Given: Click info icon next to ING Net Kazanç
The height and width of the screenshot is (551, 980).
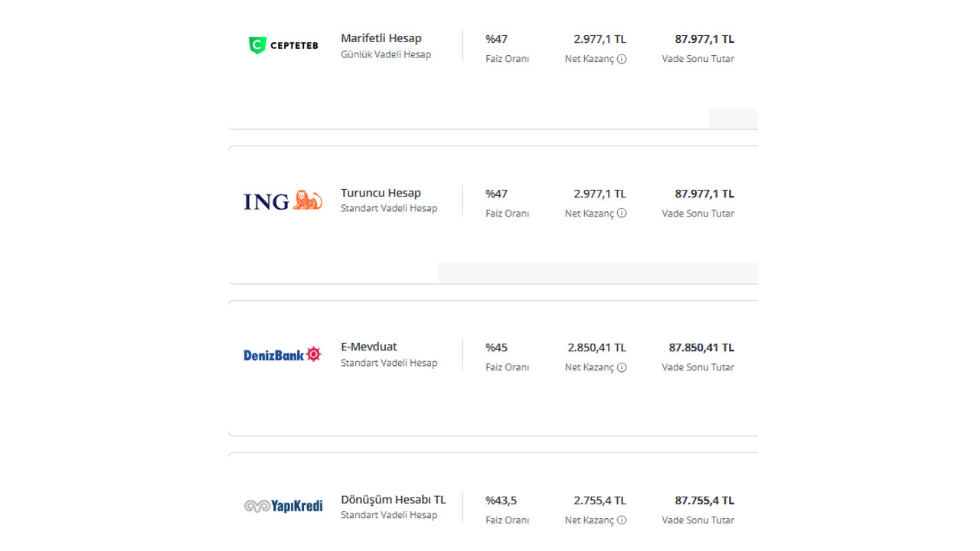Looking at the screenshot, I should 622,214.
